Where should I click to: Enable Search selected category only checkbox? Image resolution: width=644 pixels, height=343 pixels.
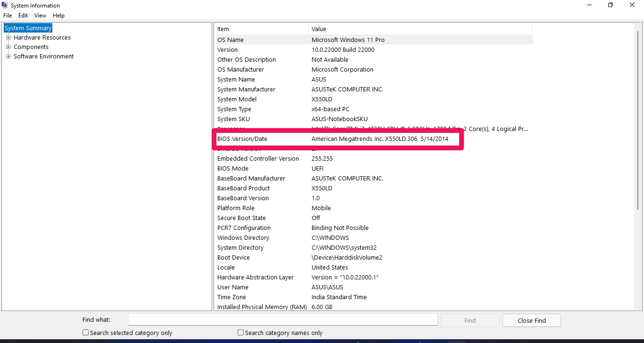click(86, 333)
